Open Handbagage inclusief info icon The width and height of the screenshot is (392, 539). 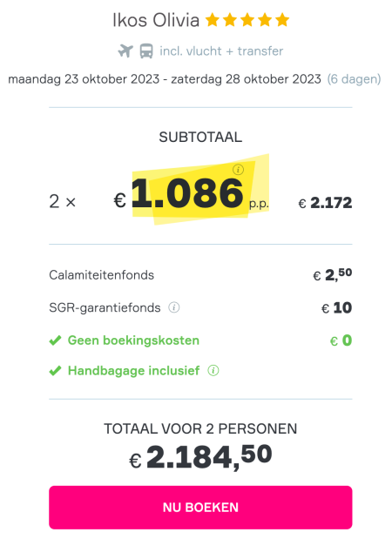[213, 371]
